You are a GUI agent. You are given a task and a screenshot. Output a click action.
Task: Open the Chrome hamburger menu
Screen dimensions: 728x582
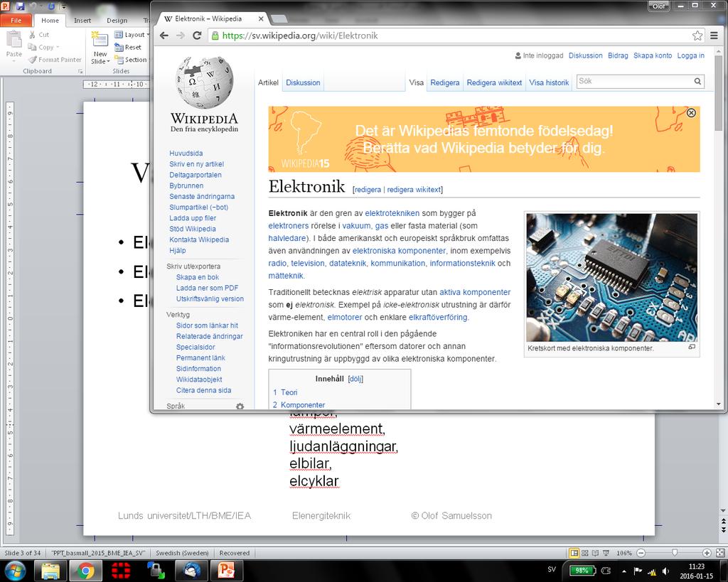tap(714, 36)
